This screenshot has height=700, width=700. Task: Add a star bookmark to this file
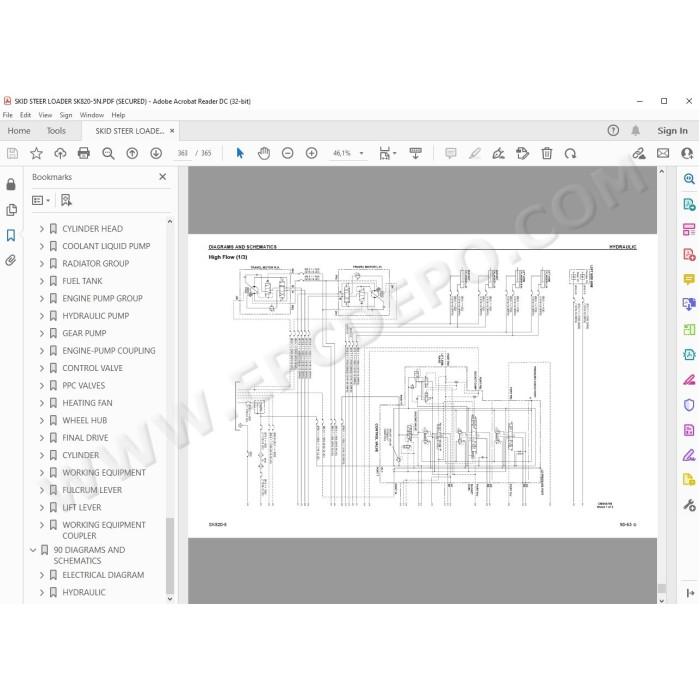[x=36, y=154]
